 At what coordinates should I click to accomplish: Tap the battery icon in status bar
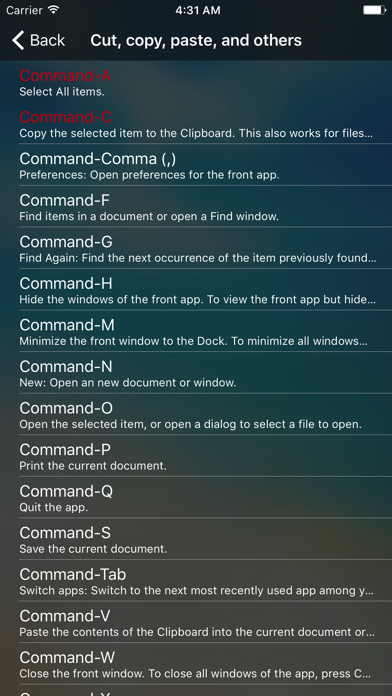point(374,10)
